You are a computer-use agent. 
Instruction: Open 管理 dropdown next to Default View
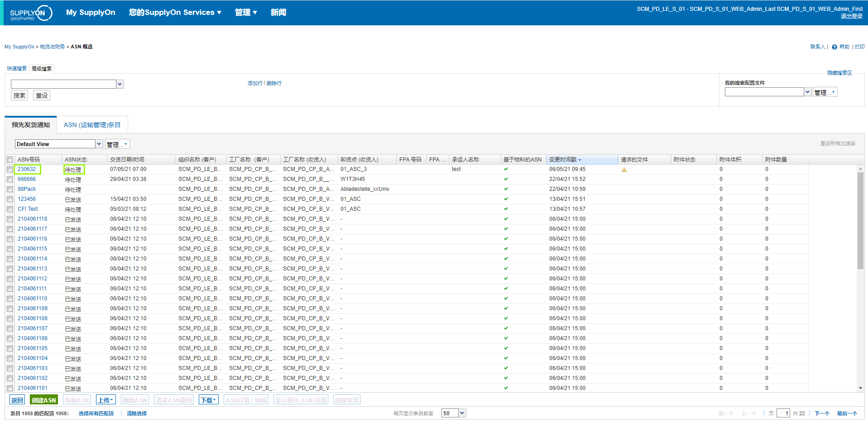tap(117, 144)
